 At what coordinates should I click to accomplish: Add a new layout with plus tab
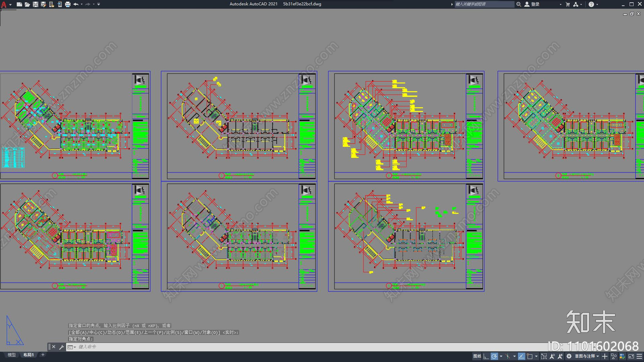tap(43, 355)
